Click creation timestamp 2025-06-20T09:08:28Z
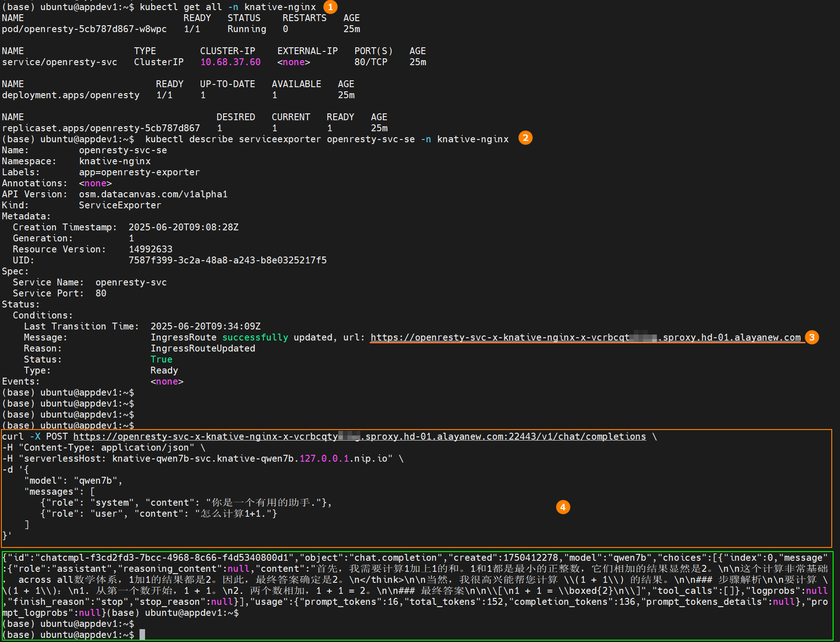The width and height of the screenshot is (840, 642). tap(184, 227)
